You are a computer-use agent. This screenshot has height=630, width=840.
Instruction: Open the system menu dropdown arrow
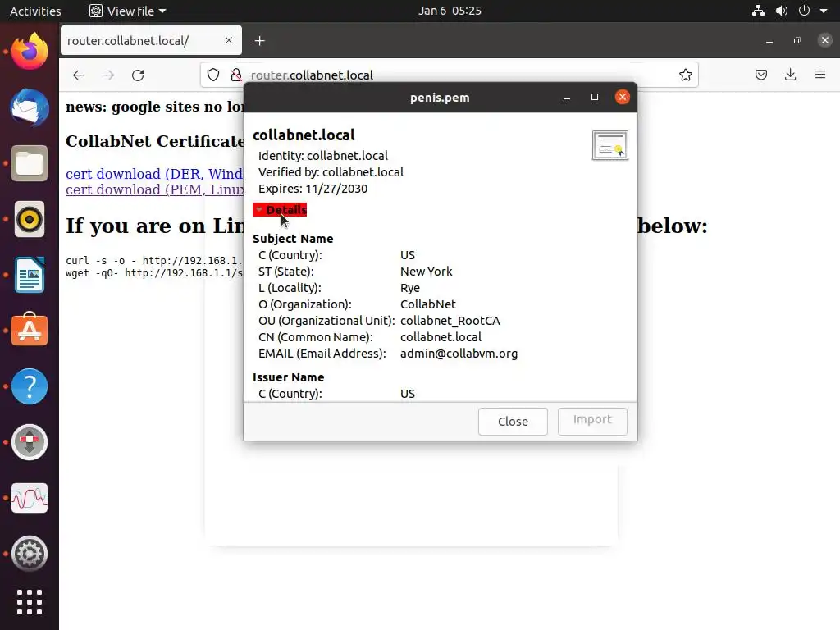pos(824,11)
